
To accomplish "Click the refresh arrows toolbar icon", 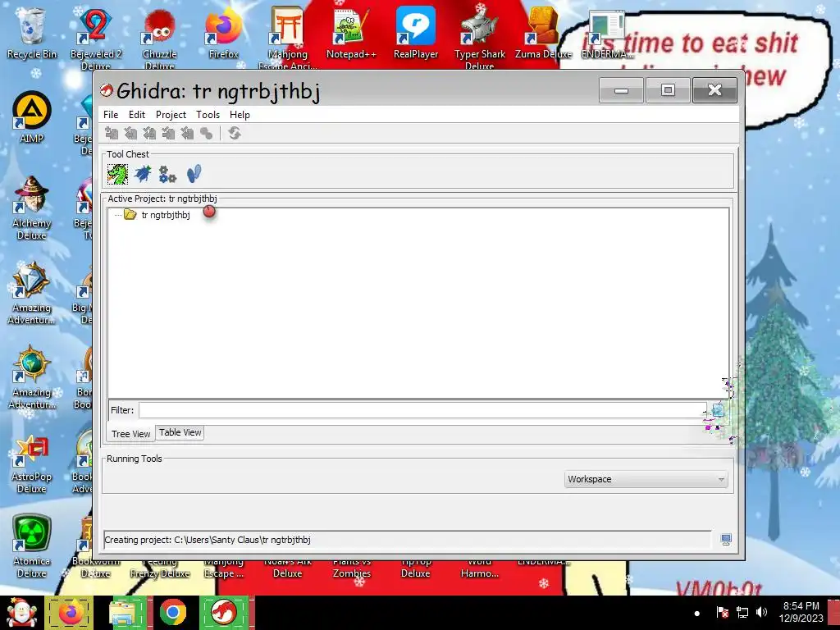I will (x=234, y=133).
